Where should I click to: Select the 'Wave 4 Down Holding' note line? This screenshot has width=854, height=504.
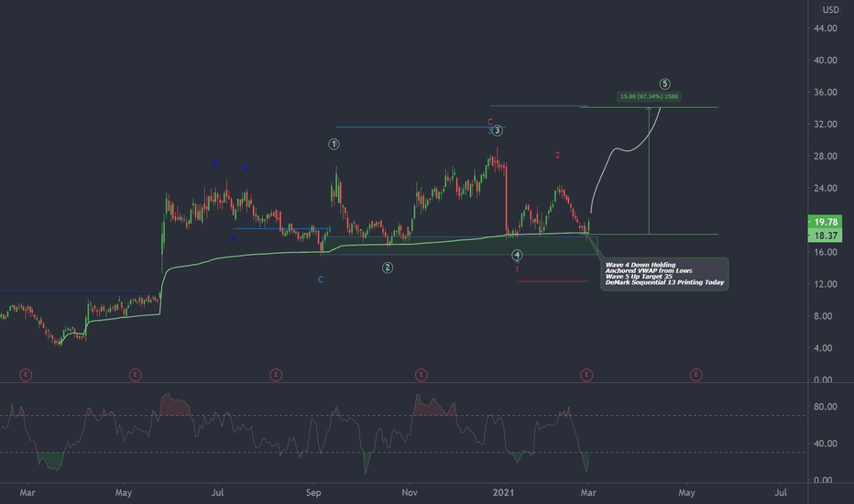[640, 265]
